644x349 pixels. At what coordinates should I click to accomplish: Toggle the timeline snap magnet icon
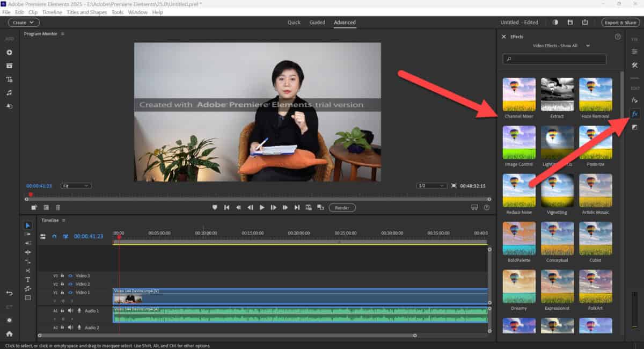(54, 236)
